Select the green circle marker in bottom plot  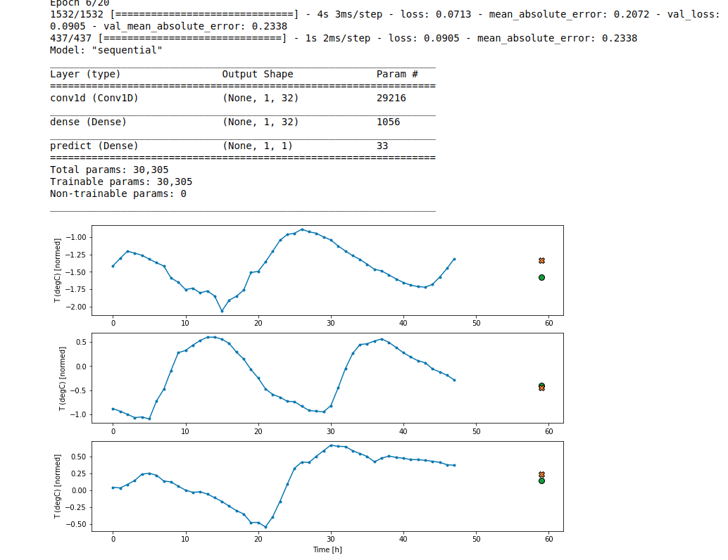click(541, 481)
